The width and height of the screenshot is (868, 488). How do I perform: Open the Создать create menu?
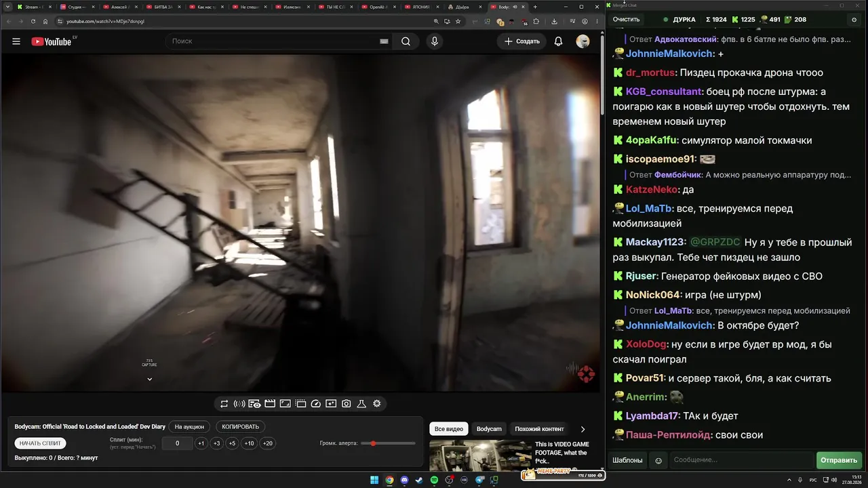(521, 41)
